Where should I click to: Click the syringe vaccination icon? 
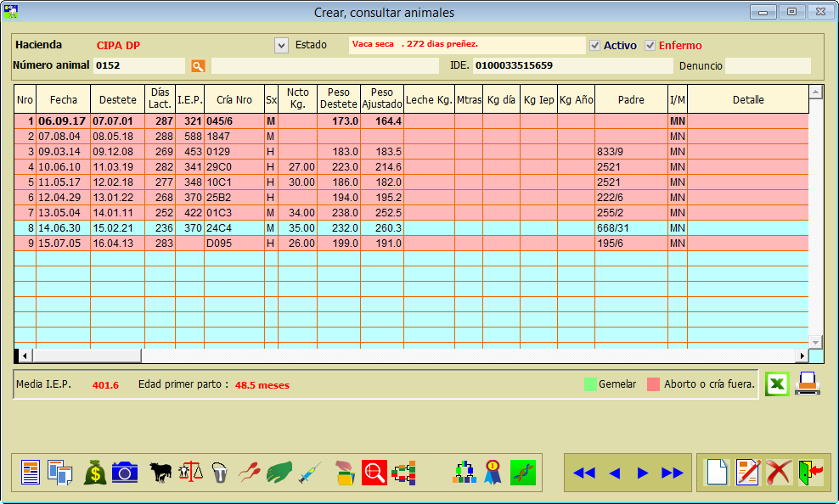click(x=309, y=472)
